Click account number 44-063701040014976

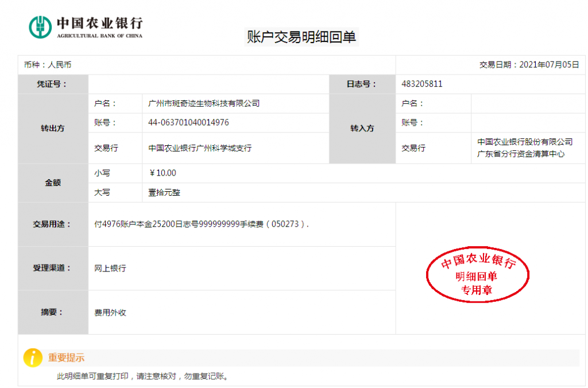click(188, 122)
